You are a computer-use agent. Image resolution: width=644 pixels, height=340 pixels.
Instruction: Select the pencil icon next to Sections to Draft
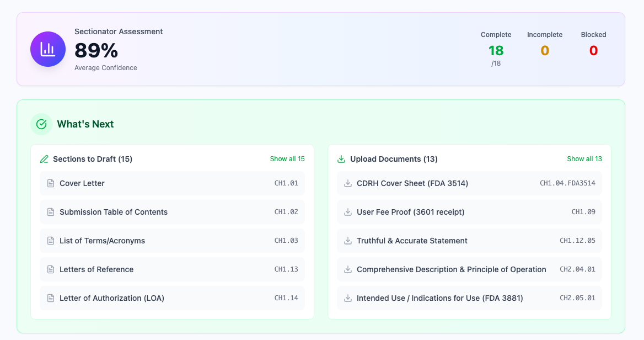pos(44,158)
